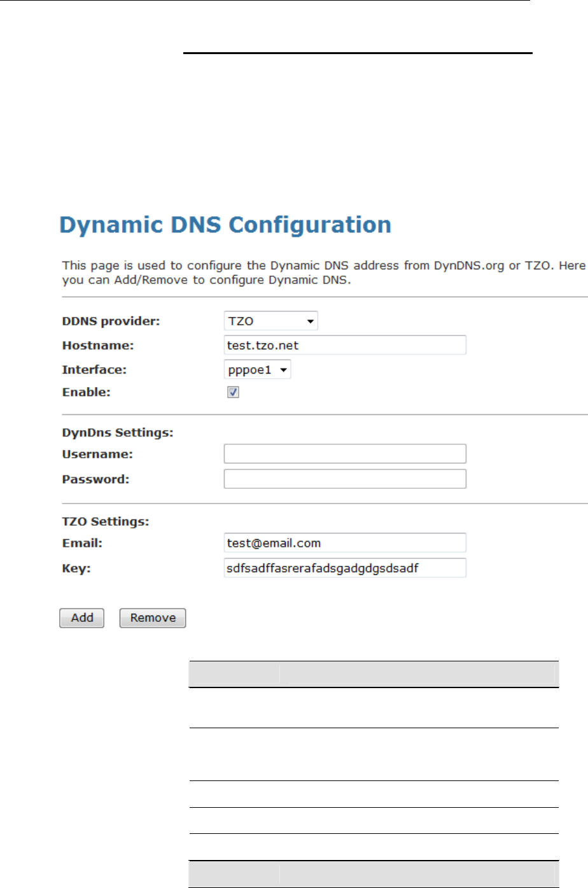588x888 pixels.
Task: Open the DDNS provider dropdown showing TZO
Action: click(270, 321)
